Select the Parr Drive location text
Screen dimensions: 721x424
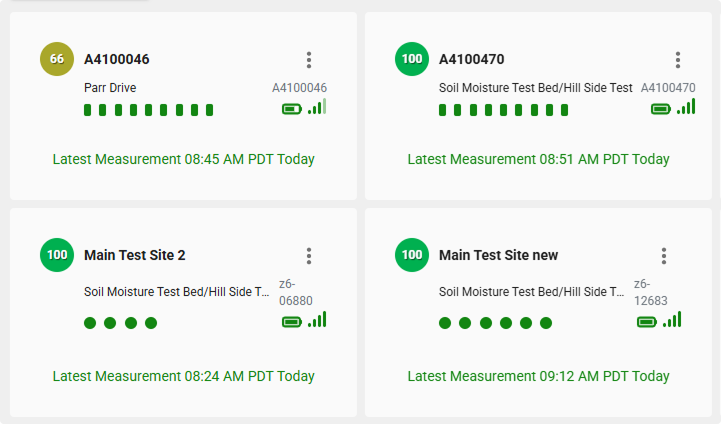110,88
